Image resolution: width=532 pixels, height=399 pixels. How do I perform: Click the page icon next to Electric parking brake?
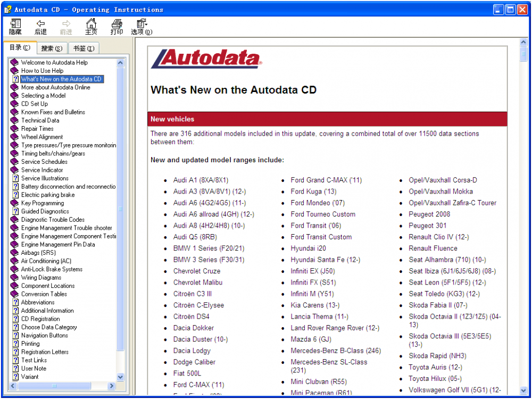(15, 195)
